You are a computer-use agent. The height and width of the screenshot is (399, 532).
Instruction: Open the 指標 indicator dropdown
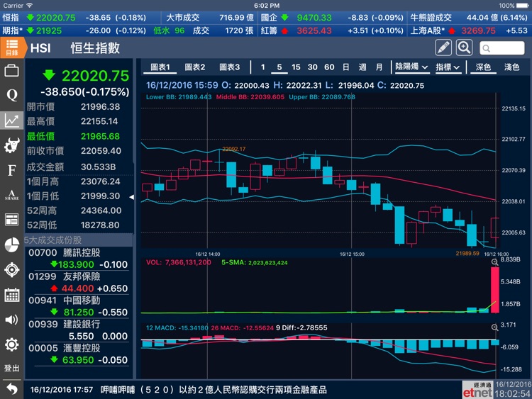[448, 67]
